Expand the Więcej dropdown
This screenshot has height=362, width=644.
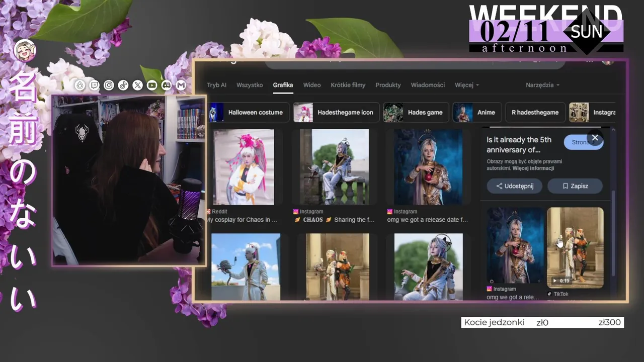(467, 85)
